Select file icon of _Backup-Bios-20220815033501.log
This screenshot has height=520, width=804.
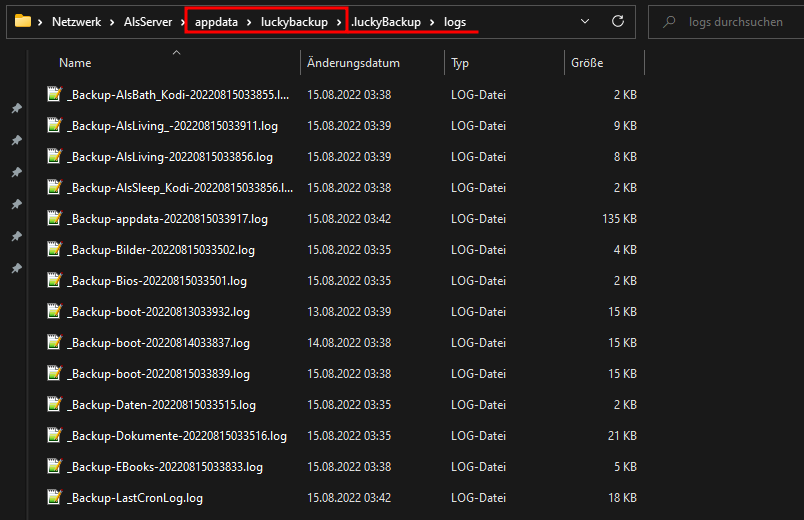pyautogui.click(x=54, y=281)
